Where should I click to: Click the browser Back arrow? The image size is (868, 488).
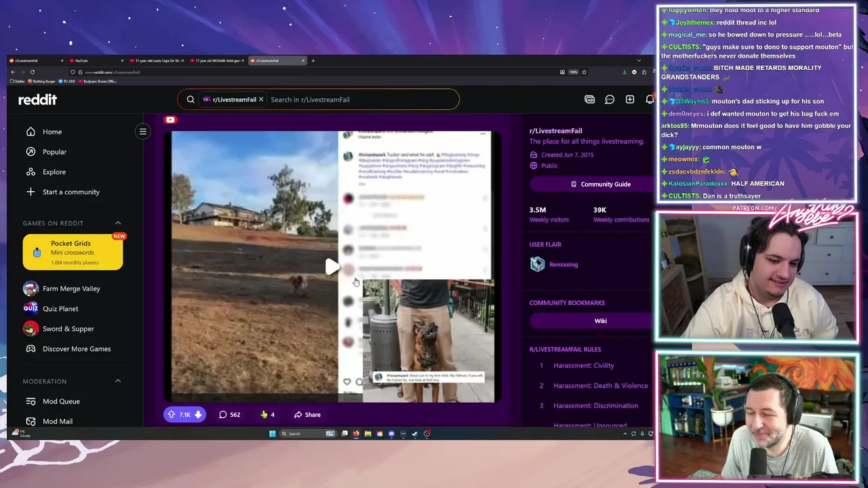13,72
